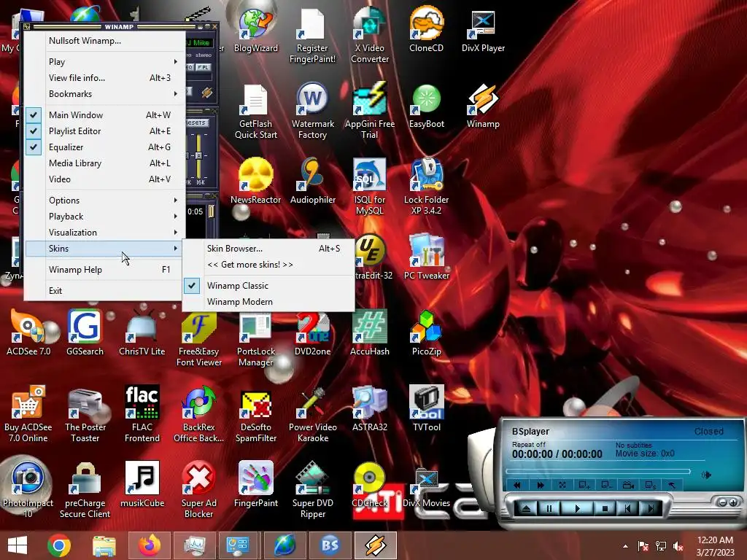Select the AppGini Free Trial icon
The width and height of the screenshot is (747, 560).
click(370, 111)
